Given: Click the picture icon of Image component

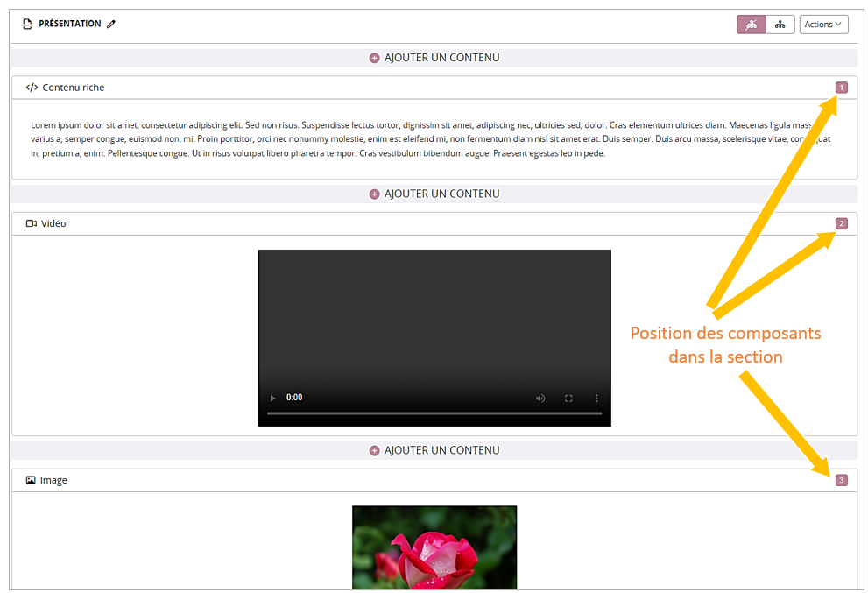Looking at the screenshot, I should click(31, 480).
